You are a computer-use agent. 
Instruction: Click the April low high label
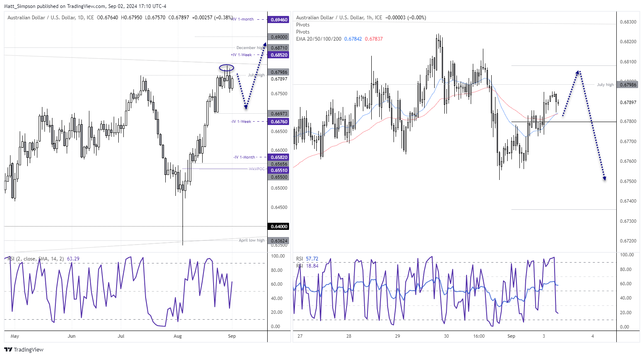252,240
